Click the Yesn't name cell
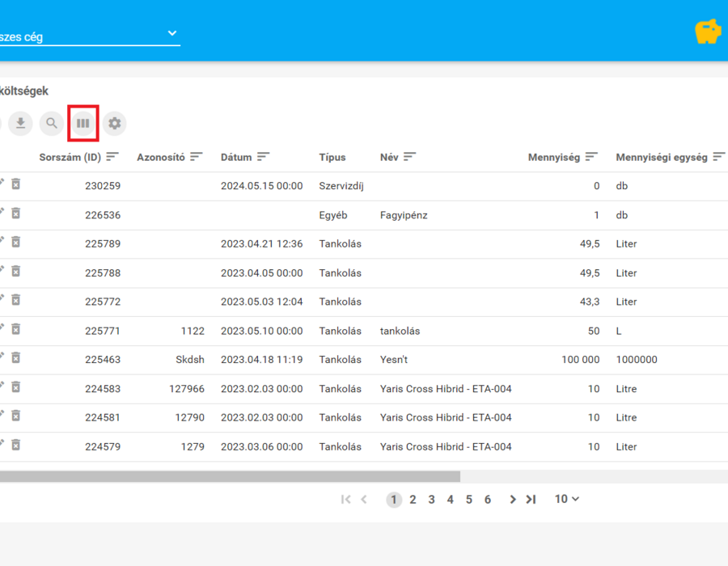The width and height of the screenshot is (728, 566). [x=394, y=360]
